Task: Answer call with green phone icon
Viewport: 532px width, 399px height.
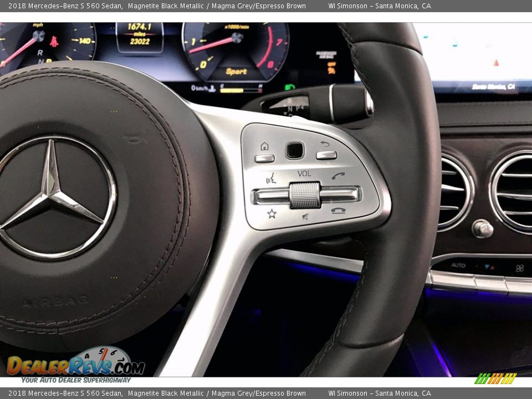Action: (338, 176)
